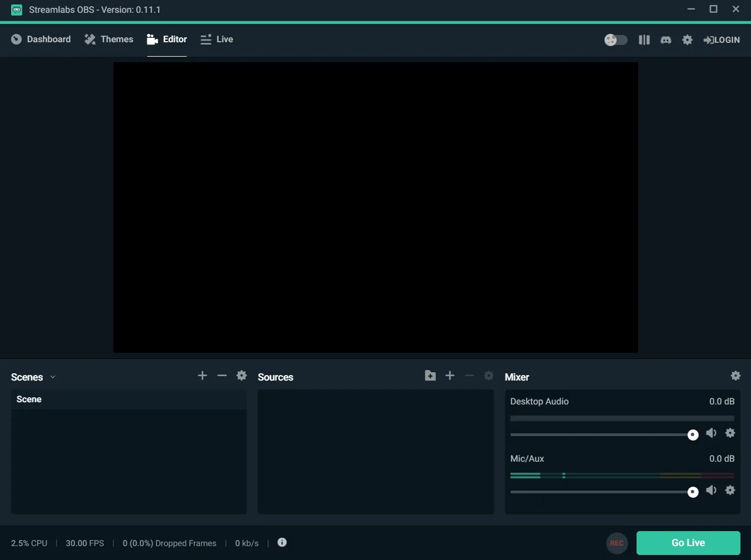
Task: Click the Dropped Frames status text
Action: point(169,543)
